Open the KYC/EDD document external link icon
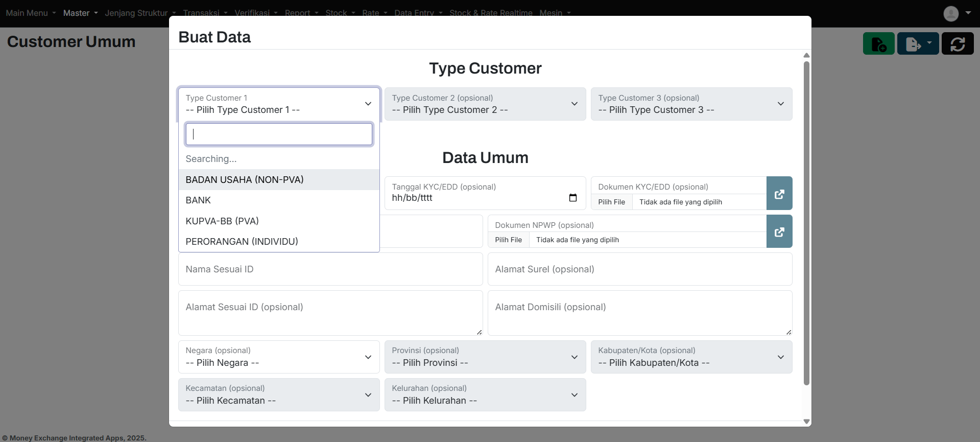Screen dimensions: 980x442 point(779,194)
